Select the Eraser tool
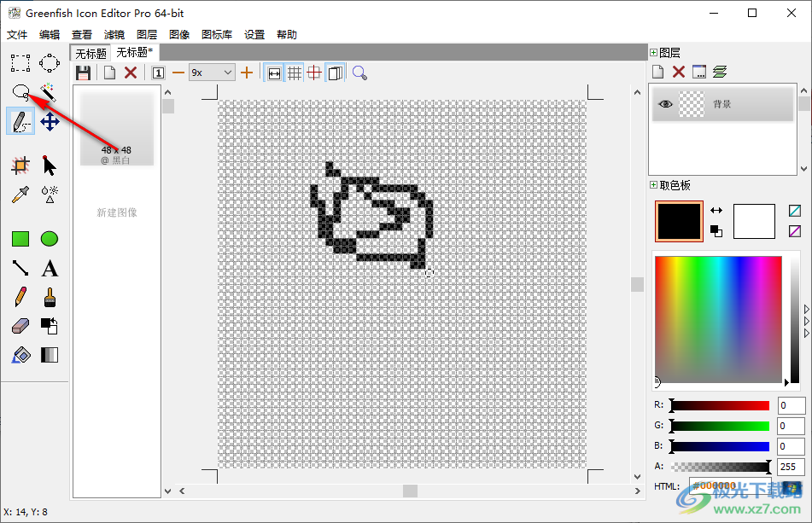This screenshot has height=523, width=812. 20,325
